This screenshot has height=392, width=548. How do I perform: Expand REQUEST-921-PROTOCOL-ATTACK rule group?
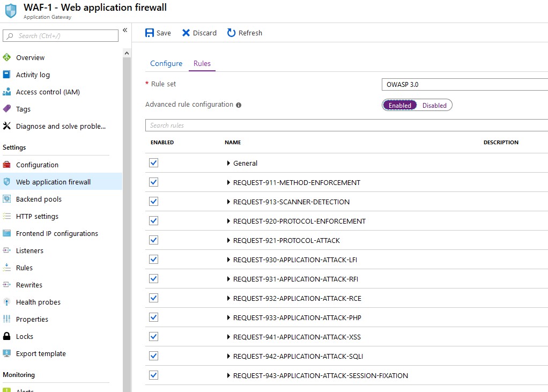click(x=228, y=240)
